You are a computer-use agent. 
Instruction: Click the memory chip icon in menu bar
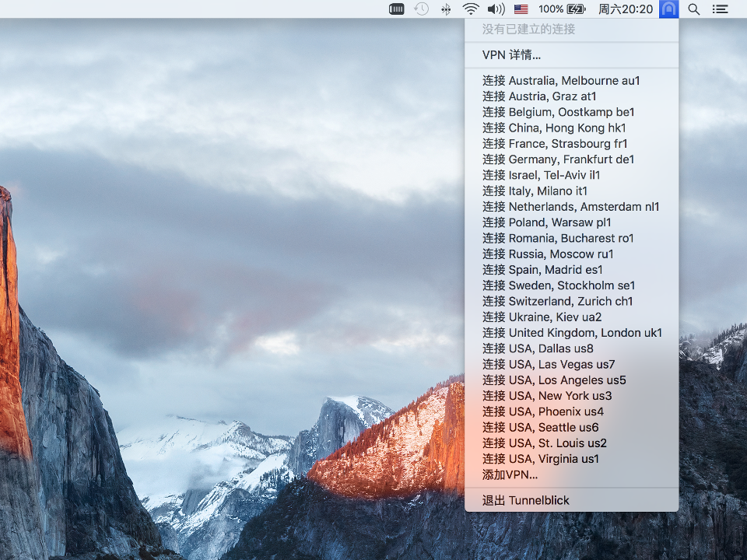coord(396,9)
